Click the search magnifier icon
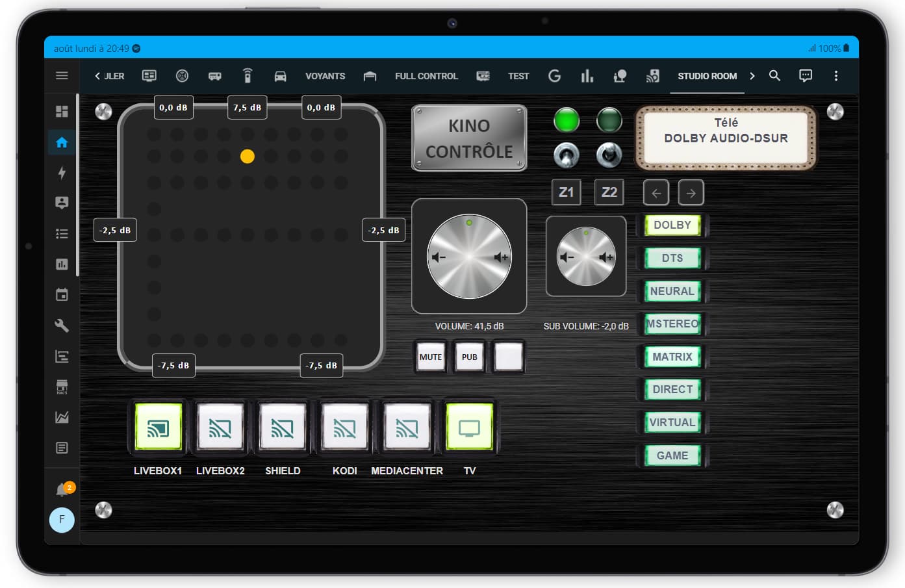 [x=774, y=75]
